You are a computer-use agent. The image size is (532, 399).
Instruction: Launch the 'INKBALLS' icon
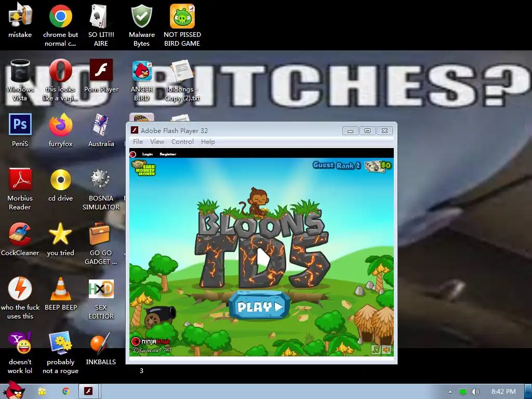click(101, 343)
